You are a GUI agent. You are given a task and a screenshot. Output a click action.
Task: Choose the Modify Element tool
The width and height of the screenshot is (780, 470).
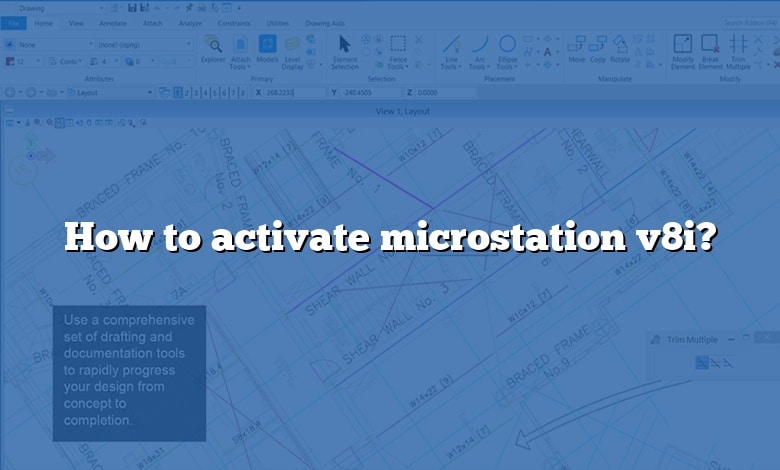pyautogui.click(x=682, y=52)
